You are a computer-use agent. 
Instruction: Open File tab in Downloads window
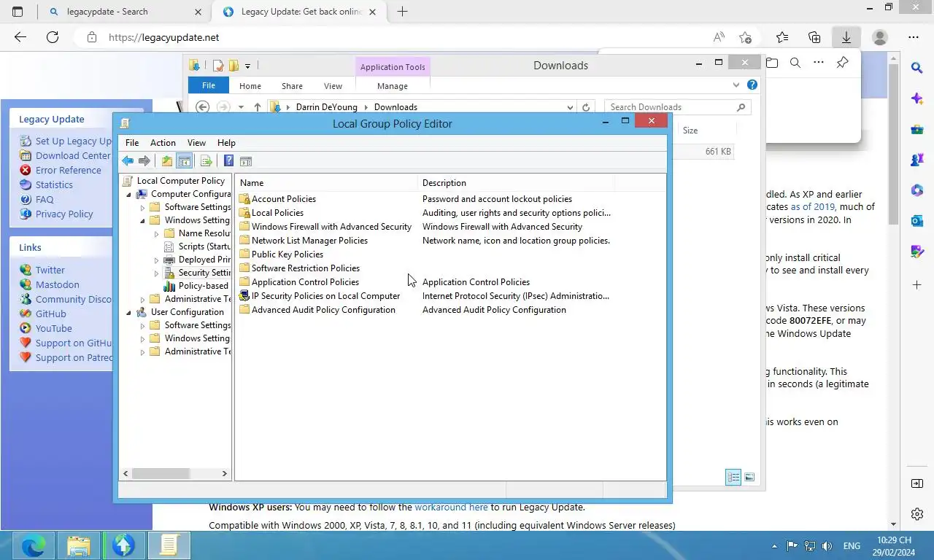209,86
